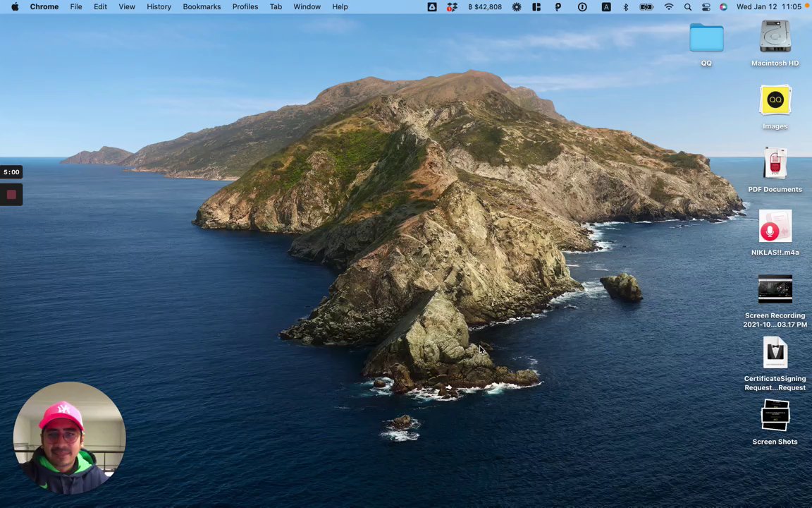812x508 pixels.
Task: Click the circular webcam preview bubble
Action: pyautogui.click(x=69, y=437)
